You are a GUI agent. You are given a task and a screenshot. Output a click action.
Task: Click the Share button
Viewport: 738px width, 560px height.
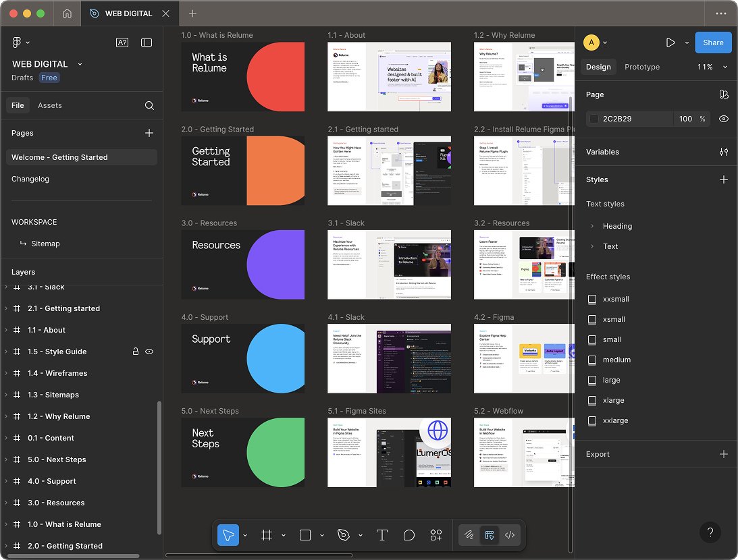713,43
